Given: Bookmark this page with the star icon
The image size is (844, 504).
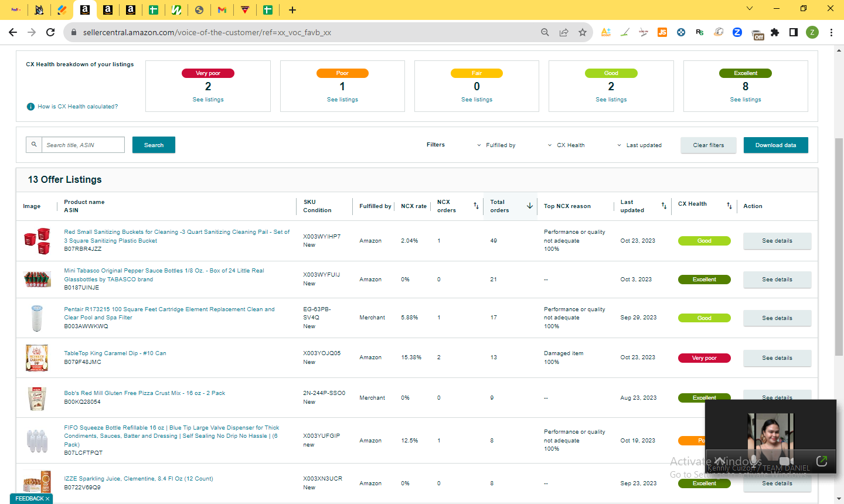Looking at the screenshot, I should [583, 32].
